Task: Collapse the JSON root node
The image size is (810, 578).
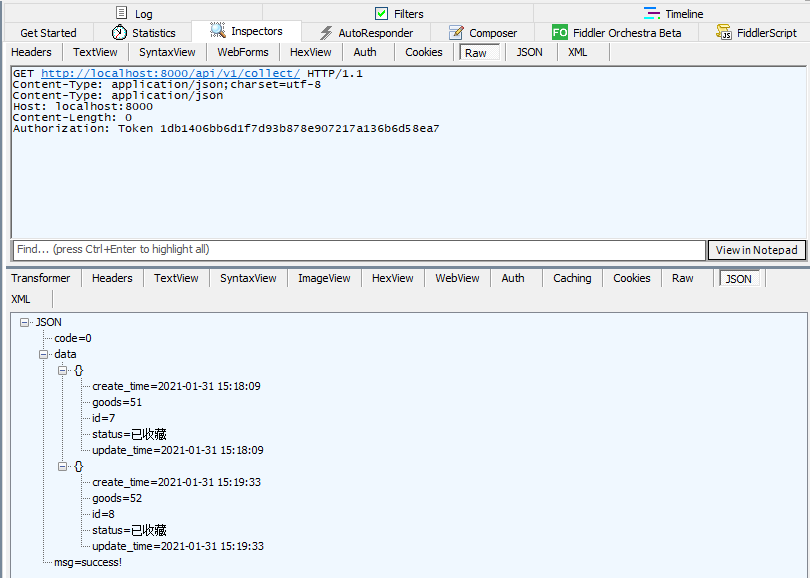Action: pyautogui.click(x=23, y=322)
